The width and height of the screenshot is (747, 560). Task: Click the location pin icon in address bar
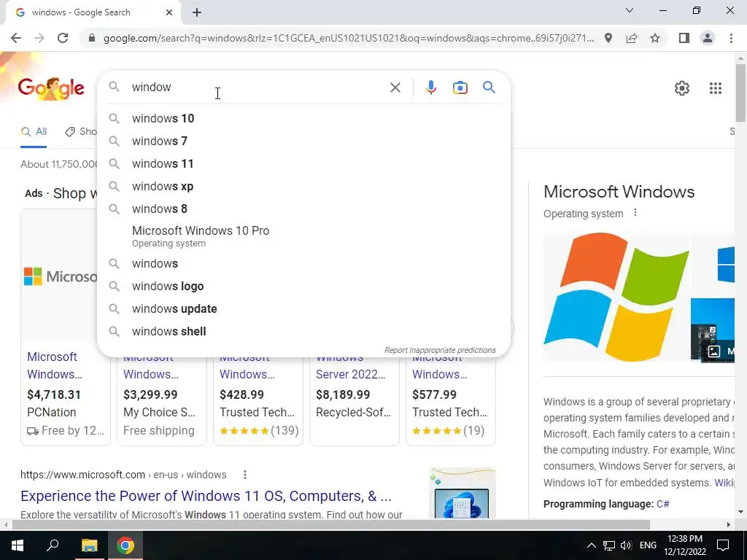pos(608,38)
